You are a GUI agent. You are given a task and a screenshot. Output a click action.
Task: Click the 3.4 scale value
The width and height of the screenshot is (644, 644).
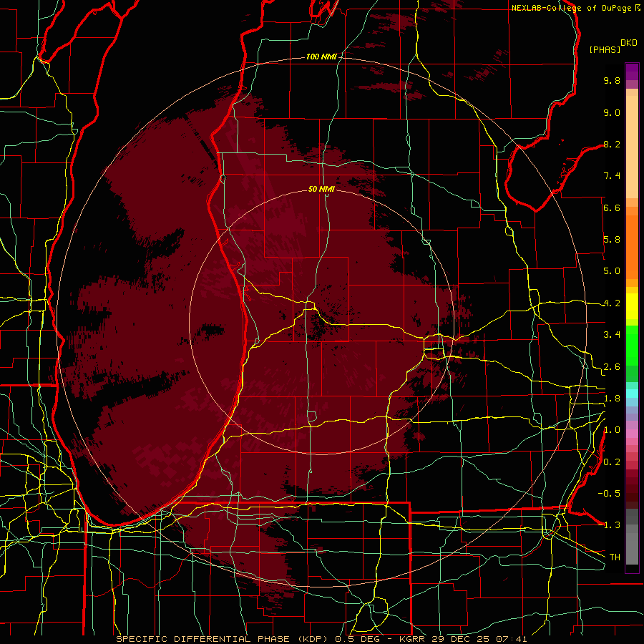pos(612,335)
